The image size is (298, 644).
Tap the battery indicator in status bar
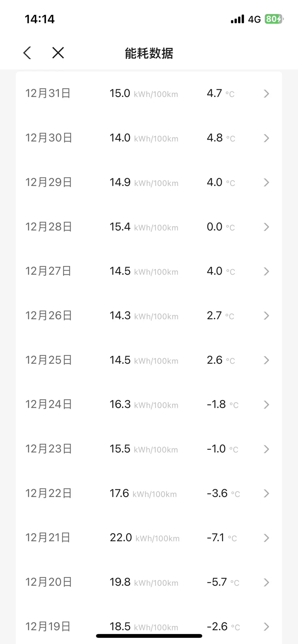tap(274, 19)
